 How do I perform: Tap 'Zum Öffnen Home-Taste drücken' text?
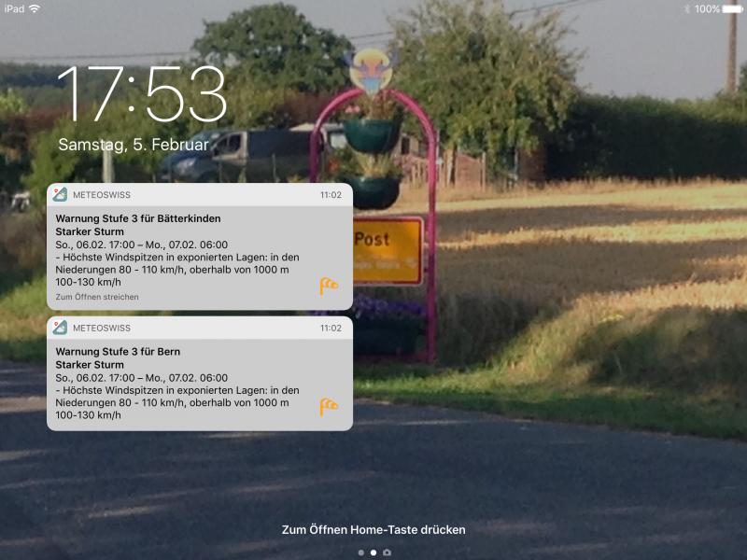(x=373, y=529)
